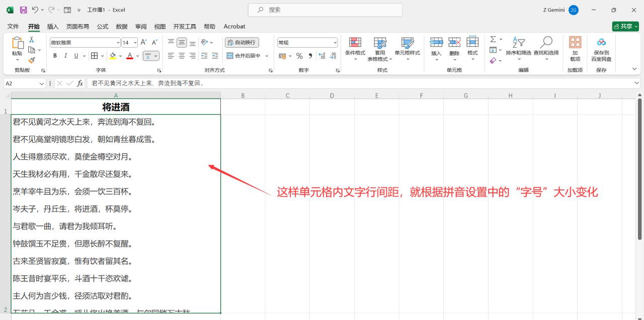The height and width of the screenshot is (320, 644).
Task: Click 合并后居中 button
Action: pos(244,56)
